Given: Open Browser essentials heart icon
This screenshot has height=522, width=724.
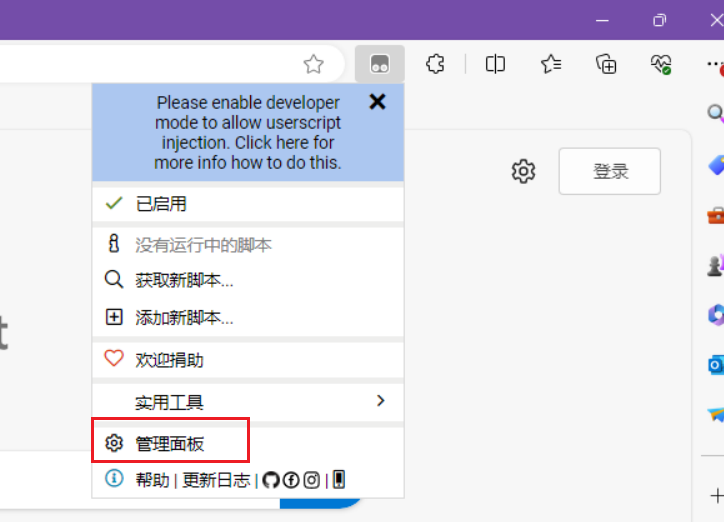Looking at the screenshot, I should click(x=660, y=64).
